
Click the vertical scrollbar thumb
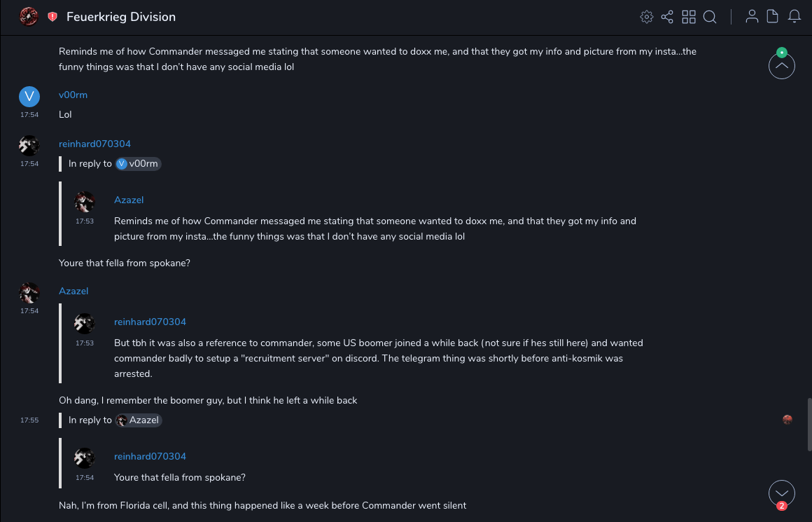808,425
